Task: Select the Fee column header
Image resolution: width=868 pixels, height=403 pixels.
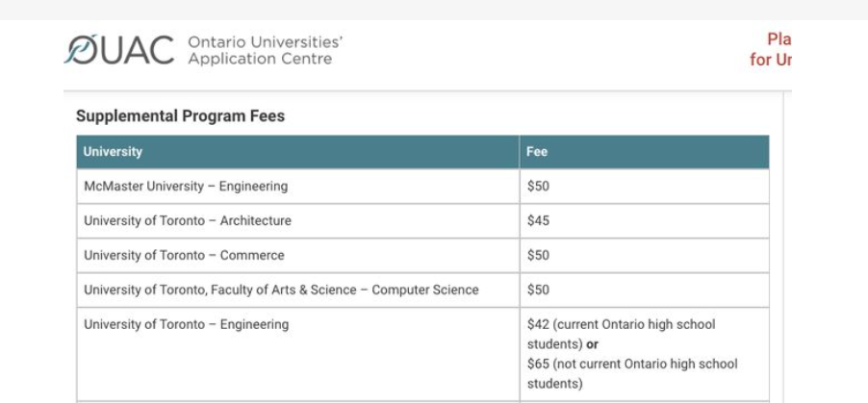Action: [537, 152]
